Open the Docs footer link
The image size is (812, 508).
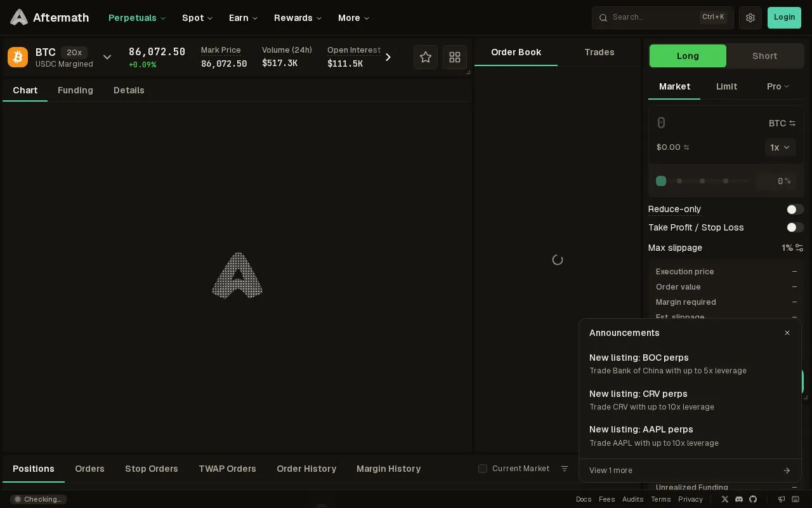click(x=584, y=499)
